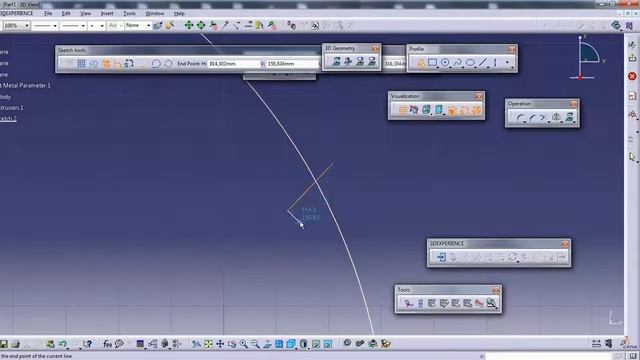Toggle Snap to Point in Sketch tools

[x=93, y=64]
